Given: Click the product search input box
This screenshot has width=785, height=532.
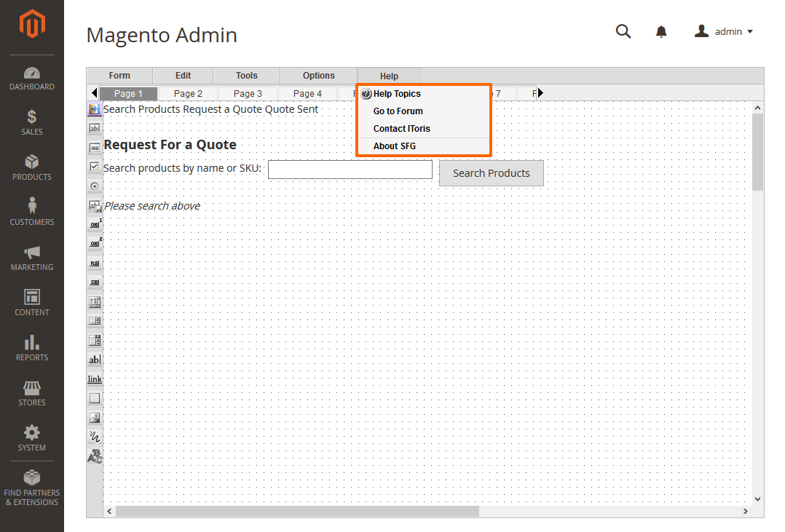Looking at the screenshot, I should click(350, 169).
